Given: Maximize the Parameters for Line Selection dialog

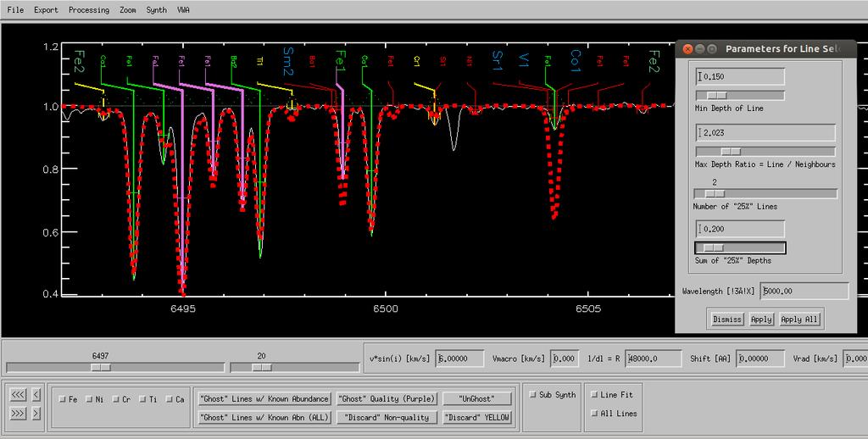Looking at the screenshot, I should click(712, 48).
